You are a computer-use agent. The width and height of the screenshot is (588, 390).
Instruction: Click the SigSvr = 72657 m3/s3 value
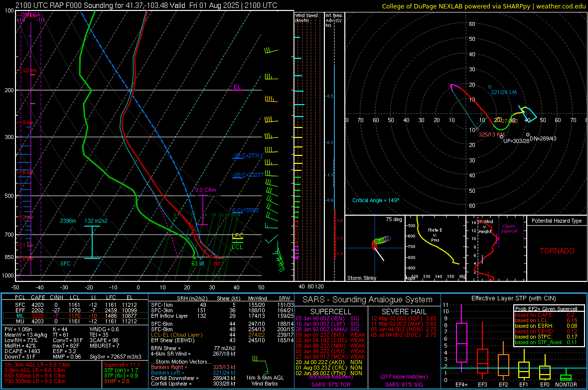click(x=116, y=357)
